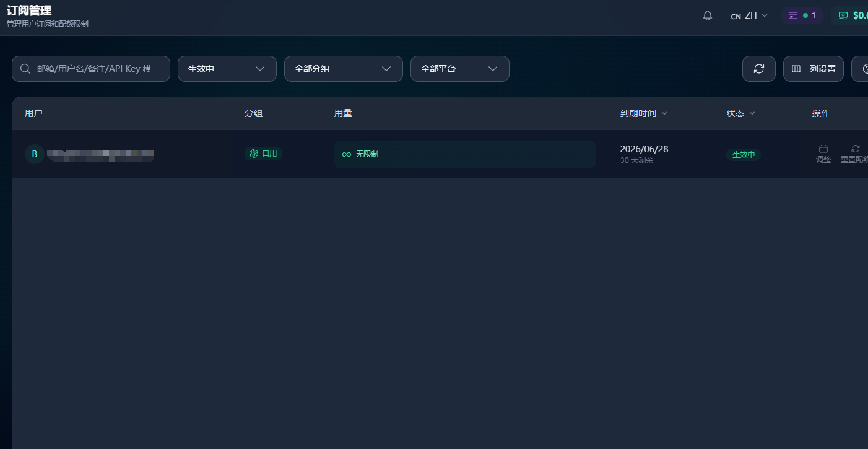Click the 分组 column header

click(x=253, y=113)
